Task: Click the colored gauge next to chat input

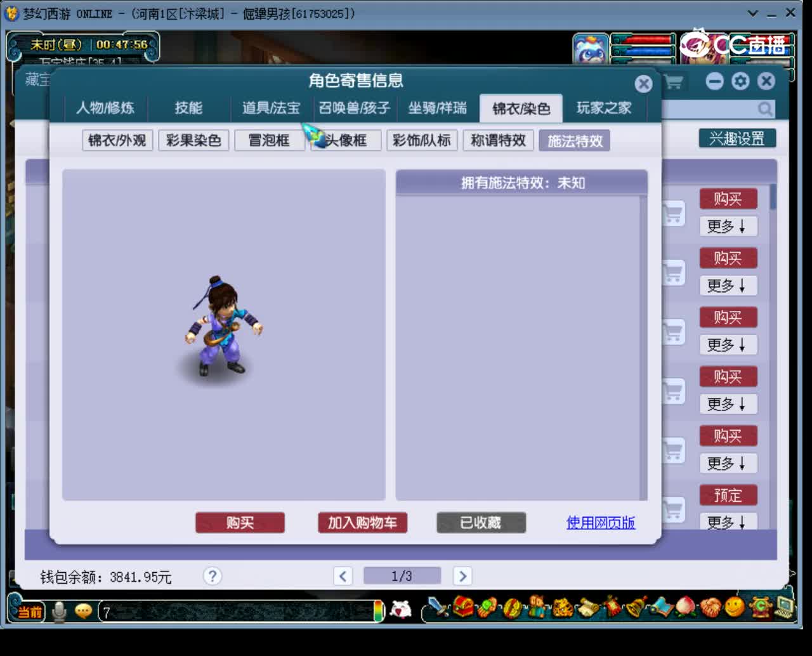Action: pyautogui.click(x=379, y=612)
